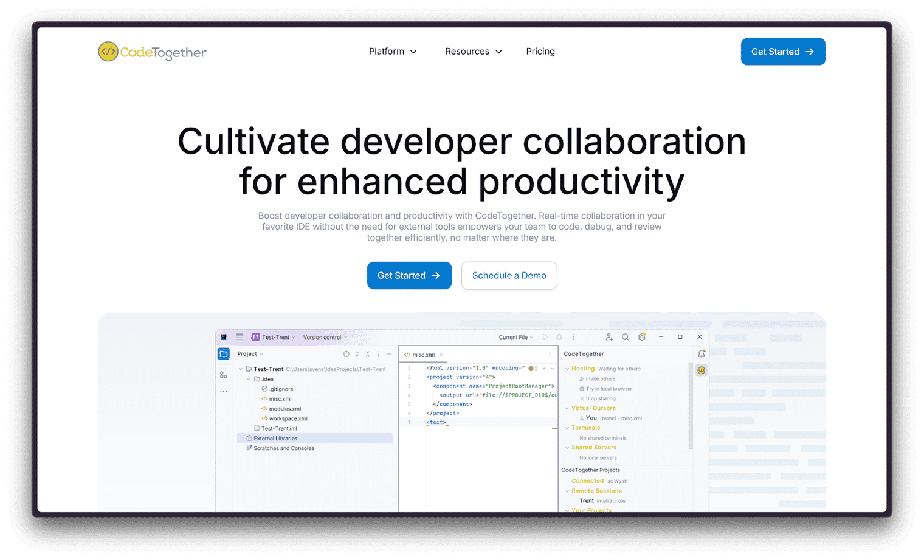Open IDE settings gear icon
This screenshot has width=924, height=560.
point(642,337)
